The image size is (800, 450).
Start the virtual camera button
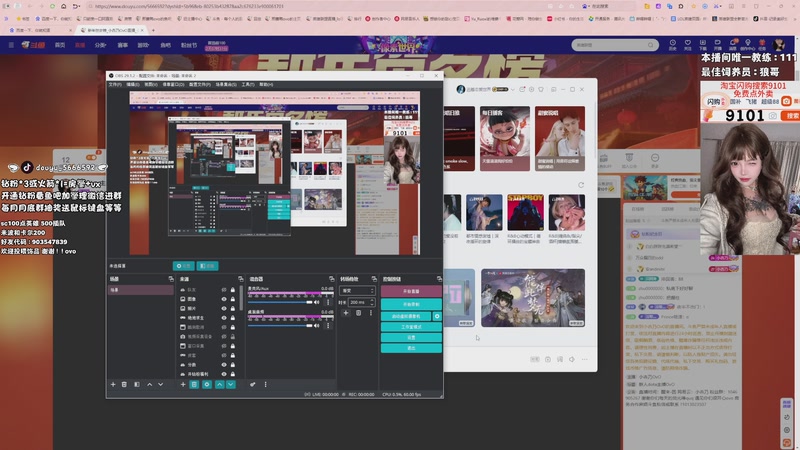406,316
